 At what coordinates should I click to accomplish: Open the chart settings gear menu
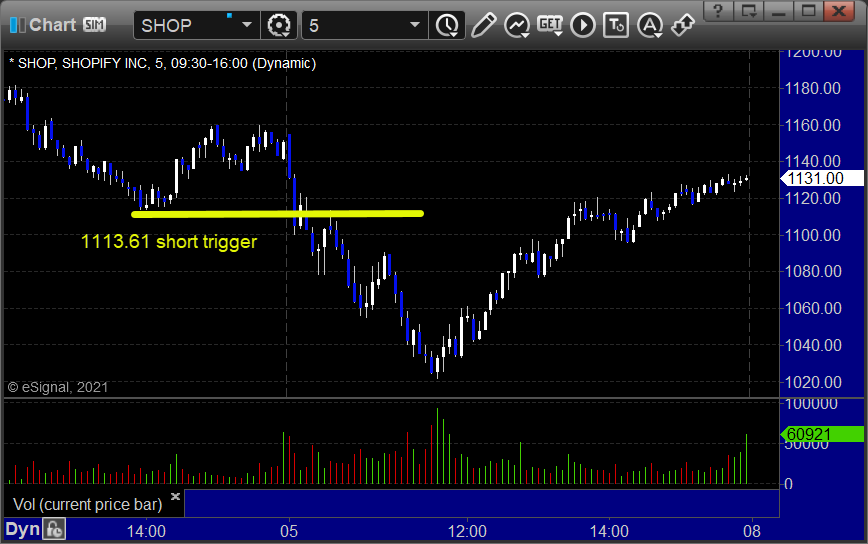coord(278,25)
